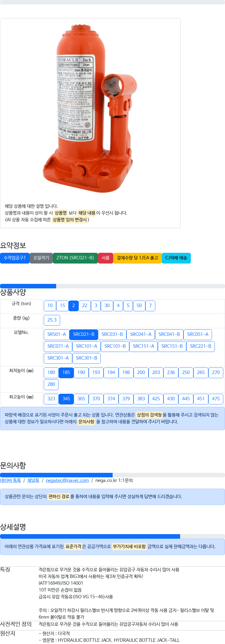Select the 오일작기 badge
Screen dimensions: 225x644
(41, 258)
